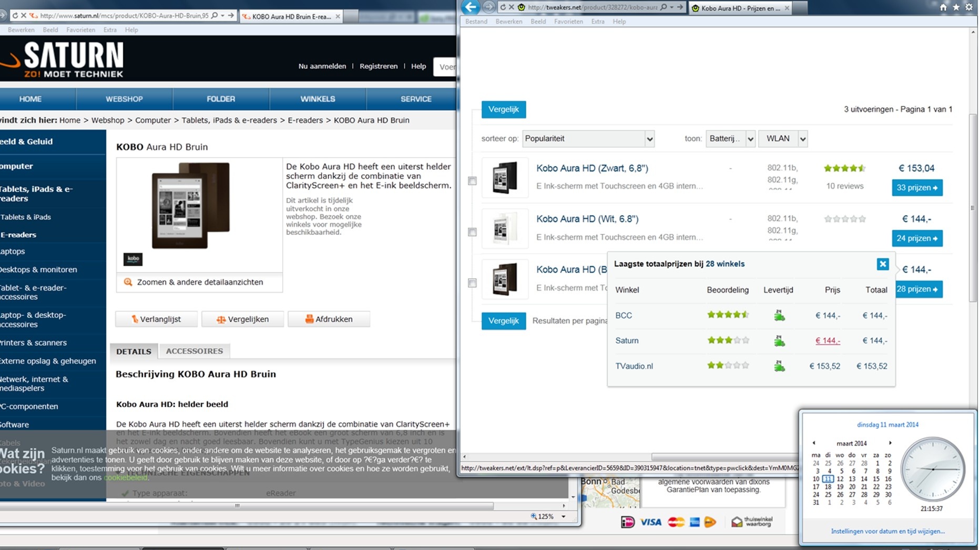This screenshot has width=980, height=550.
Task: Click Saturn horizontal scrollbar thumb
Action: pyautogui.click(x=247, y=506)
